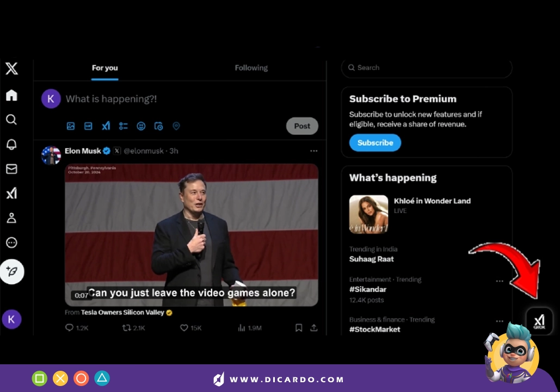Viewport: 560px width, 392px height.
Task: Open Elon Musk's profile name link
Action: coord(83,151)
